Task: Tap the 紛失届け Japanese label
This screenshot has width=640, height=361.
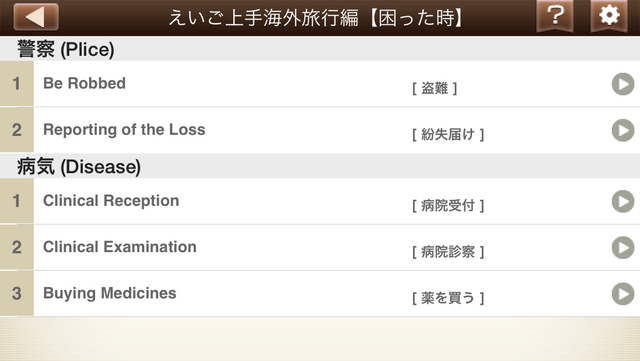Action: coord(448,134)
